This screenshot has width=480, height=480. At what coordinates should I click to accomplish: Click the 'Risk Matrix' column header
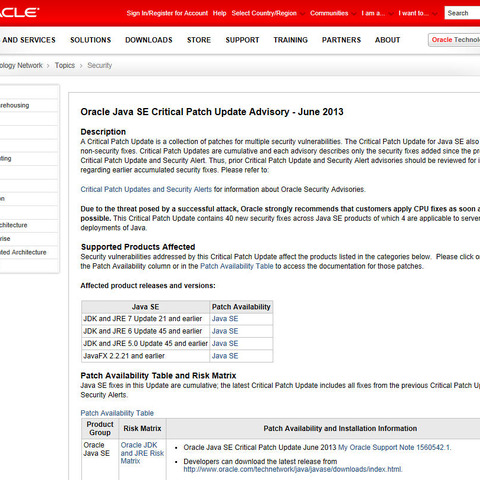[x=142, y=429]
